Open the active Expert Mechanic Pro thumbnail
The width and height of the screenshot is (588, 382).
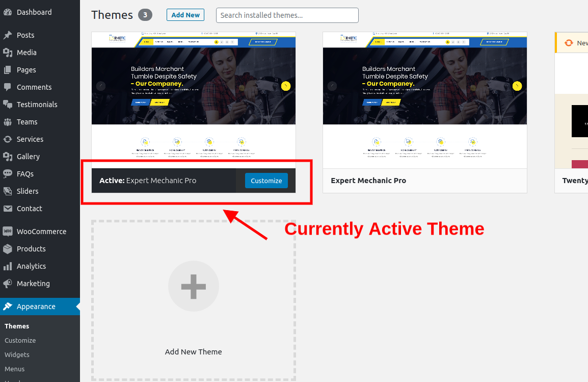pos(194,100)
